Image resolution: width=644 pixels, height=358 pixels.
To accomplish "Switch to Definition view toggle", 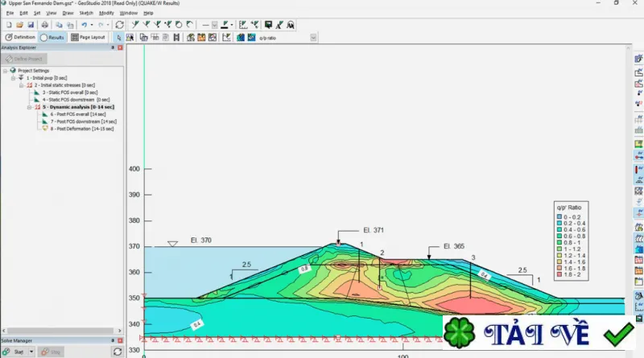I will point(20,37).
